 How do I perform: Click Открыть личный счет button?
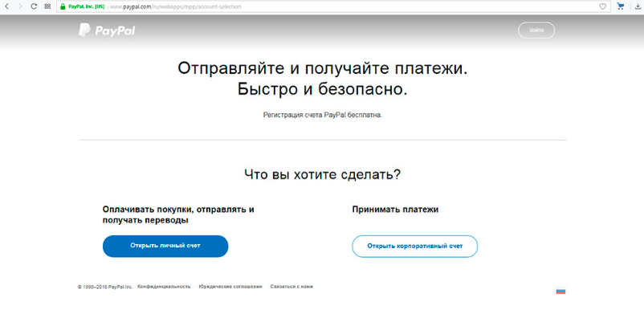tap(165, 246)
